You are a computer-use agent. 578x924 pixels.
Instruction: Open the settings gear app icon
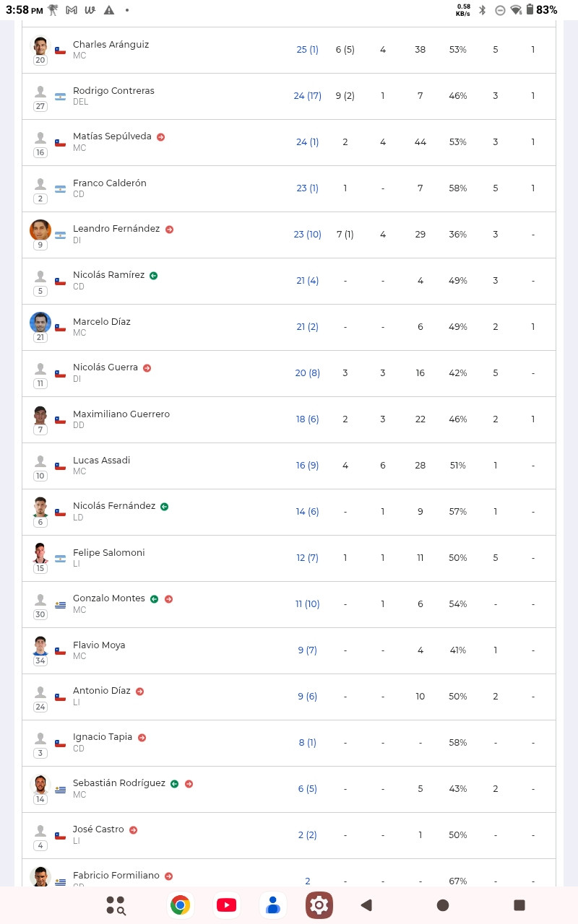point(319,905)
